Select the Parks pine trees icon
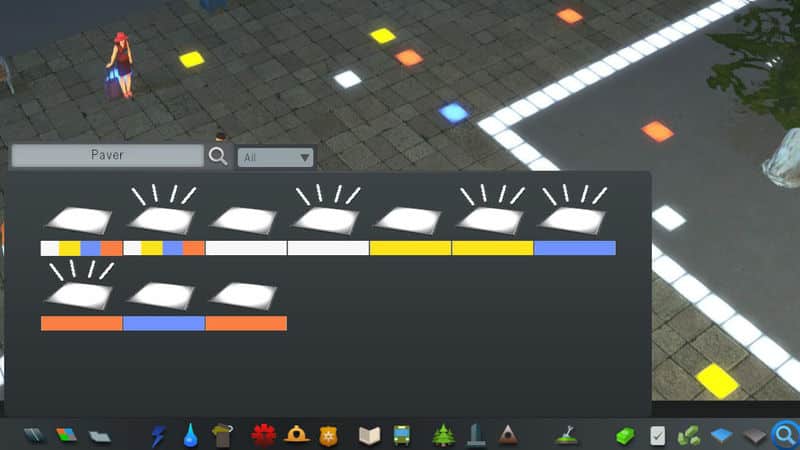The width and height of the screenshot is (800, 450). (443, 435)
